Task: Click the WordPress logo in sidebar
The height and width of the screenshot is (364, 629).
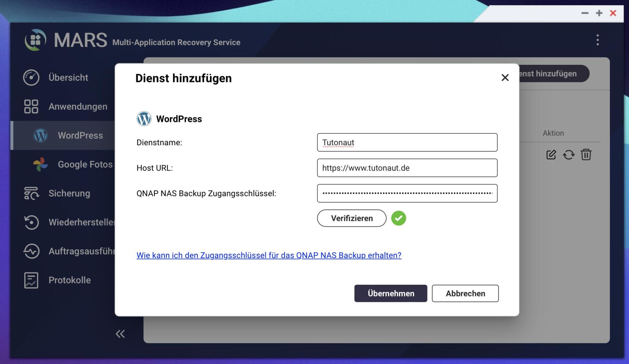Action: 41,135
